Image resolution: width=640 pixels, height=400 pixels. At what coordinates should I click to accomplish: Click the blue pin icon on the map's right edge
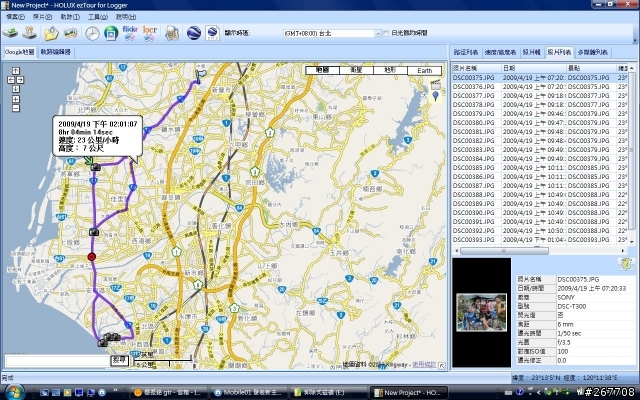(x=436, y=96)
